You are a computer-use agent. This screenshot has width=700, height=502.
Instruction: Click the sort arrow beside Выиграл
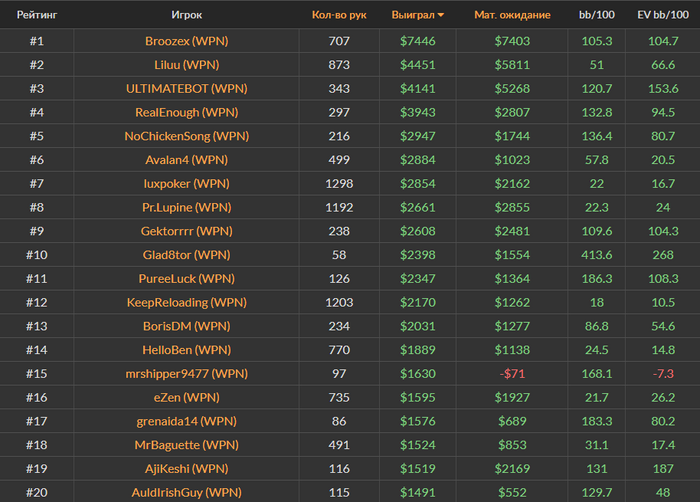click(442, 16)
